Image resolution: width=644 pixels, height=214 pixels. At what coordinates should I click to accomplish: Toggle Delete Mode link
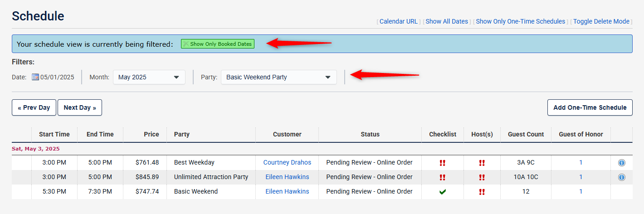[x=601, y=21]
